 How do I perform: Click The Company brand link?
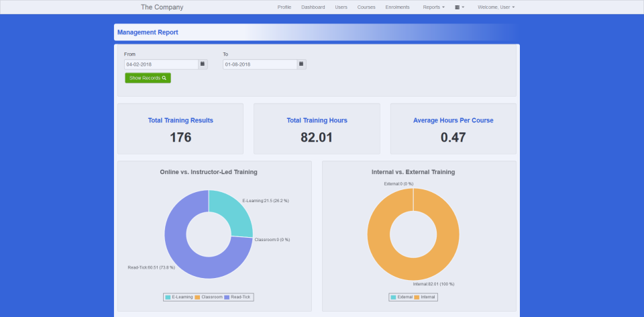(x=162, y=7)
